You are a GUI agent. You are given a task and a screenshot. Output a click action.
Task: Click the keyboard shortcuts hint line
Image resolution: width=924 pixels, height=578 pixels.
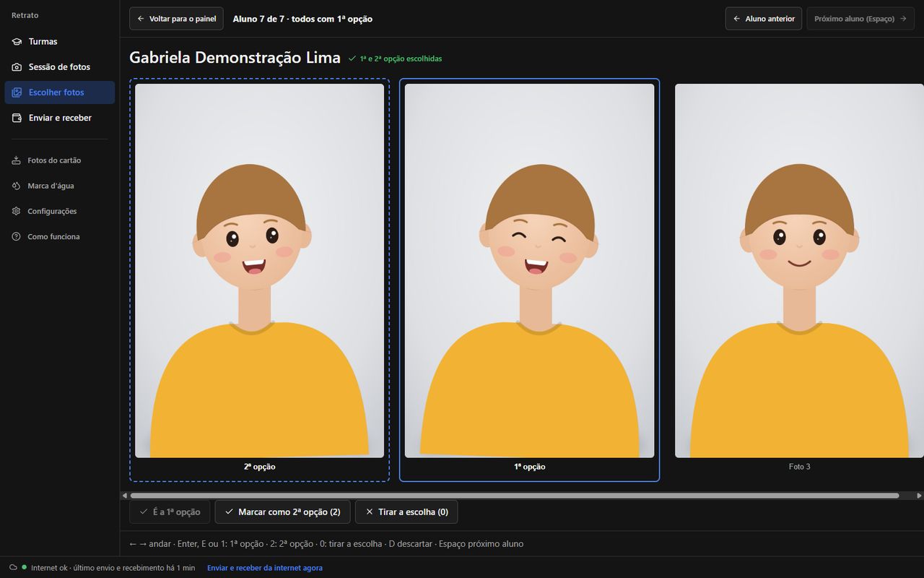tap(326, 543)
